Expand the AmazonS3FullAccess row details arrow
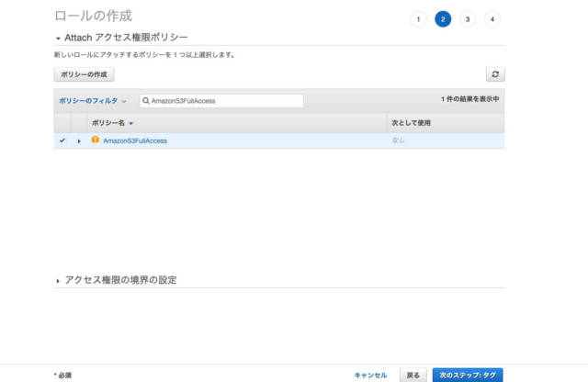The image size is (588, 382). pyautogui.click(x=79, y=140)
